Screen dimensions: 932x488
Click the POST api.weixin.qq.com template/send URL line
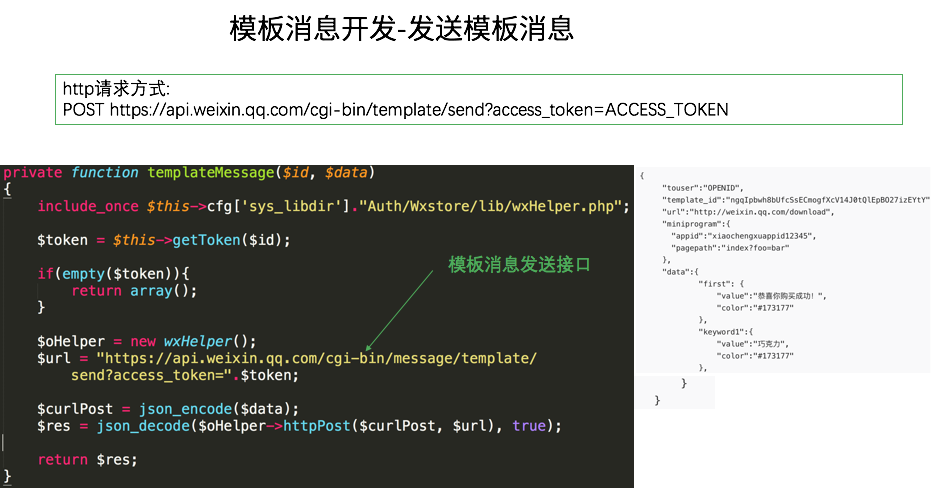tap(395, 110)
